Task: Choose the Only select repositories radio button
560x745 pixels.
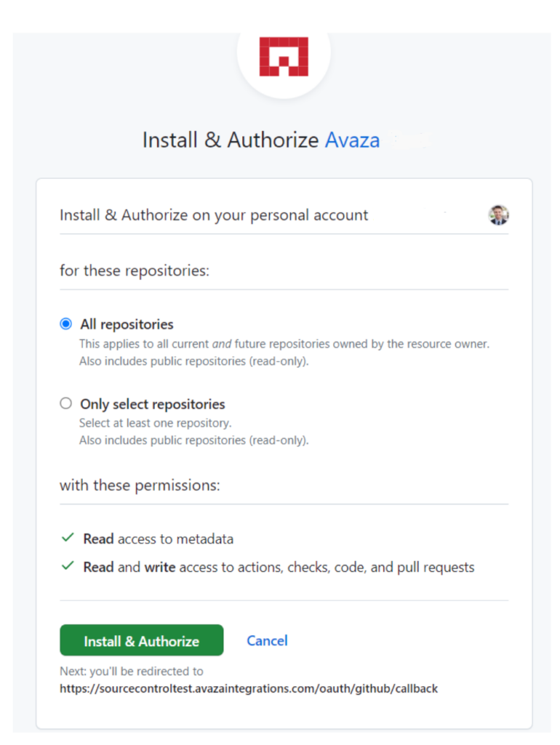Action: pos(65,403)
